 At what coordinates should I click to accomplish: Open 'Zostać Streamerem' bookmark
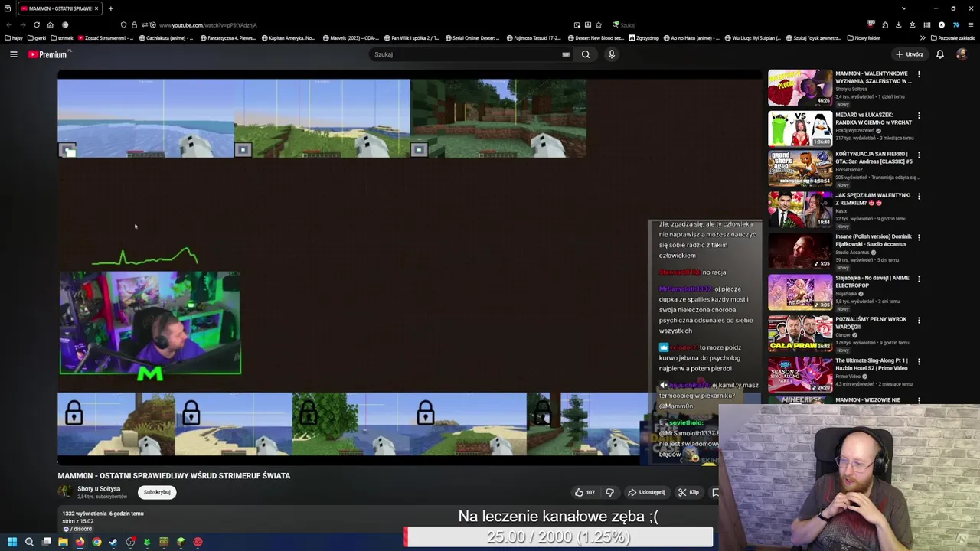coord(106,37)
